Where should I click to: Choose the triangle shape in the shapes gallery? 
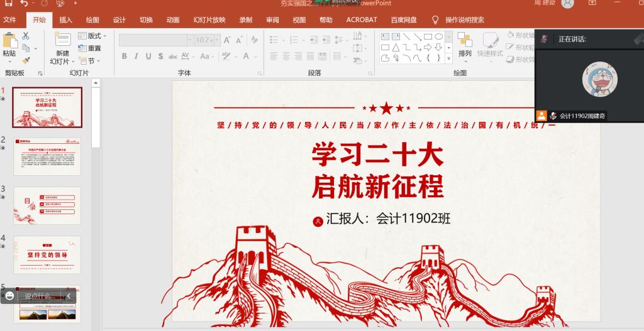[396, 47]
